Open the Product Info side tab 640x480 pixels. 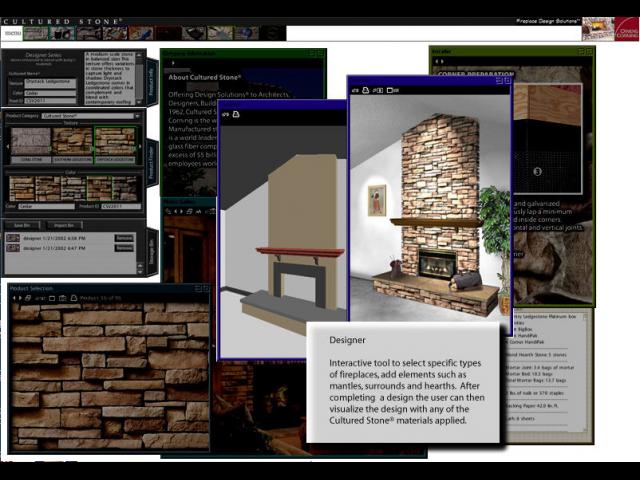151,82
